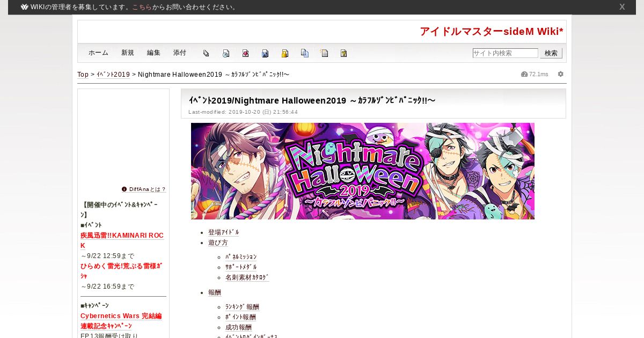Jump to ｻﾎﾟｰﾄﾒﾀﾞﾙ section

tap(241, 267)
